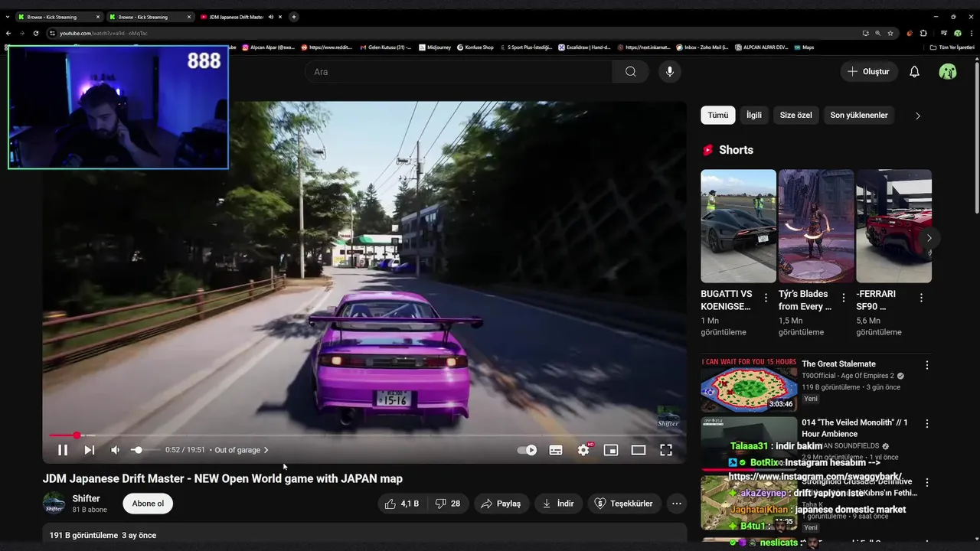980x551 pixels.
Task: Open Chrome's three-dot menu
Action: pyautogui.click(x=972, y=33)
